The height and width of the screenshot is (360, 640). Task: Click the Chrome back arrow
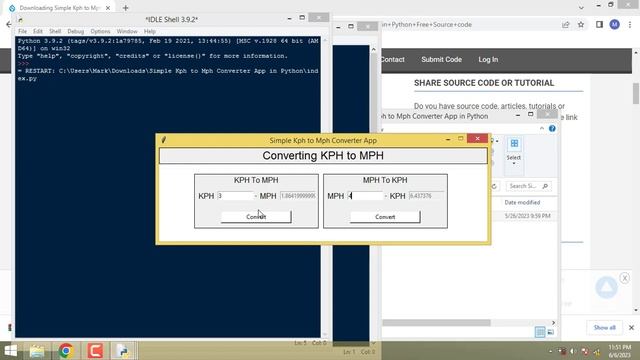[x=9, y=24]
